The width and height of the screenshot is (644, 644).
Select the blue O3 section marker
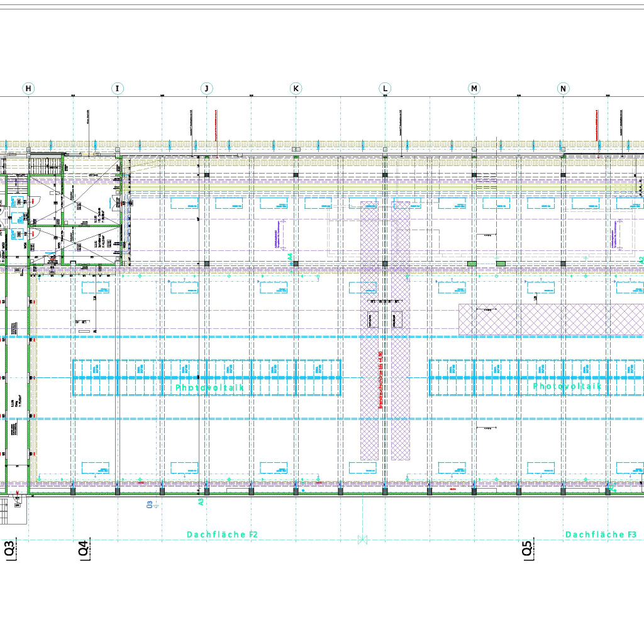[x=150, y=504]
